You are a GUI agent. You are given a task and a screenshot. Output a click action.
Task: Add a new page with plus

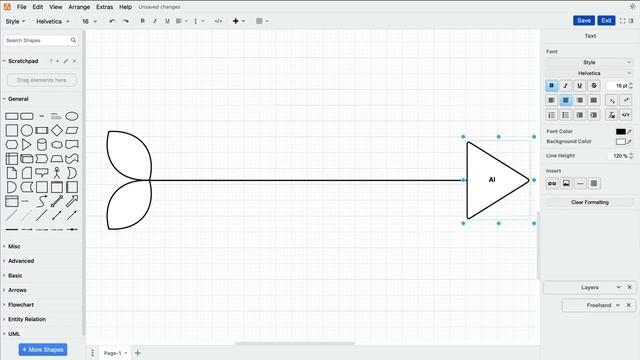138,353
